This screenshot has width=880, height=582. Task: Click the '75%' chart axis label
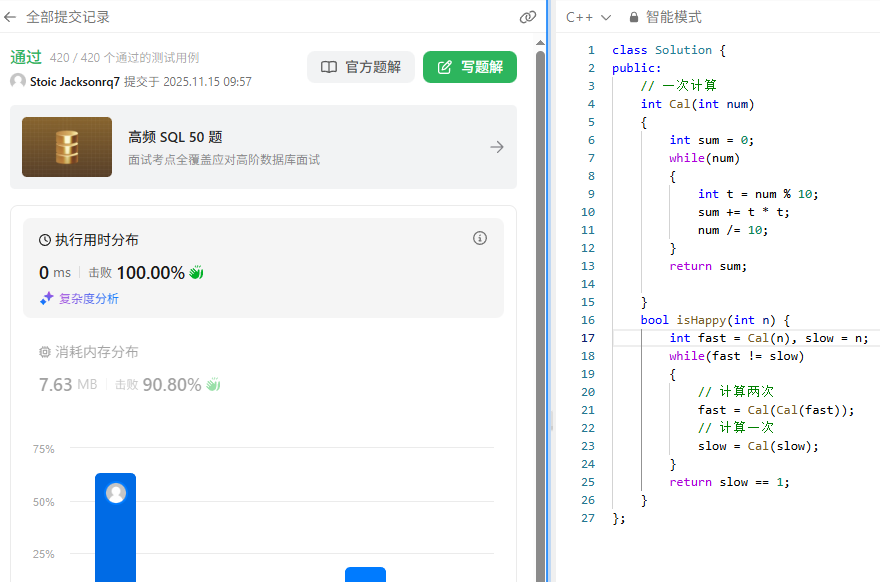tap(44, 449)
